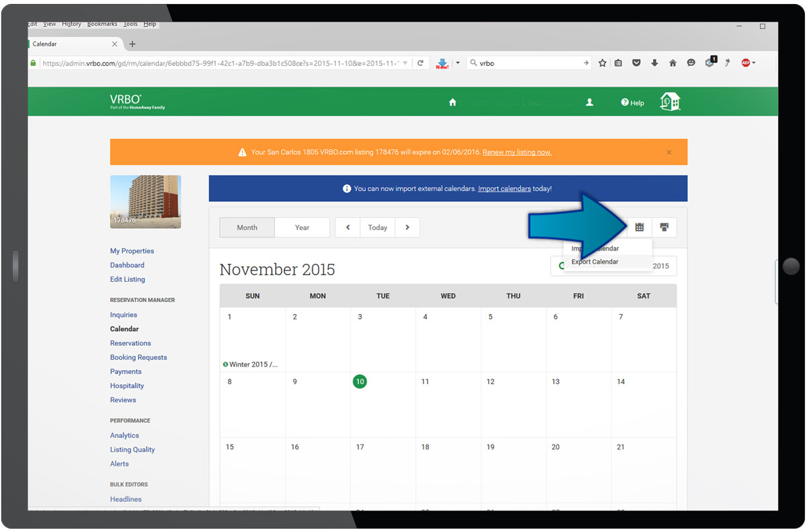
Task: Open Payments in sidebar
Action: coord(126,371)
